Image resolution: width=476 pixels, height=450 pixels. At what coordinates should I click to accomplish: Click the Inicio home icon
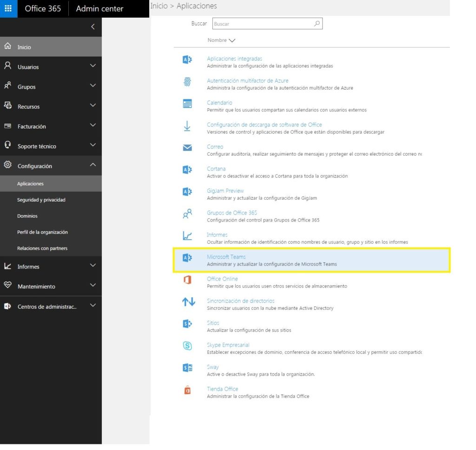[7, 46]
